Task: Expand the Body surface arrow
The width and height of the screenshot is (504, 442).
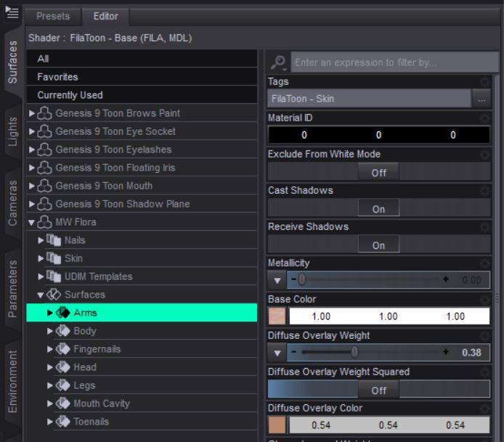Action: [x=50, y=331]
